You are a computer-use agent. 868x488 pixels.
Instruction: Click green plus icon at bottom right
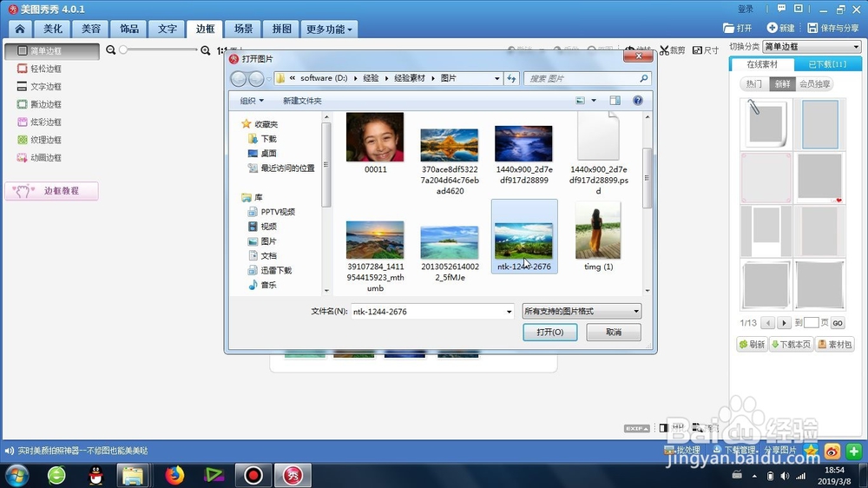[853, 452]
